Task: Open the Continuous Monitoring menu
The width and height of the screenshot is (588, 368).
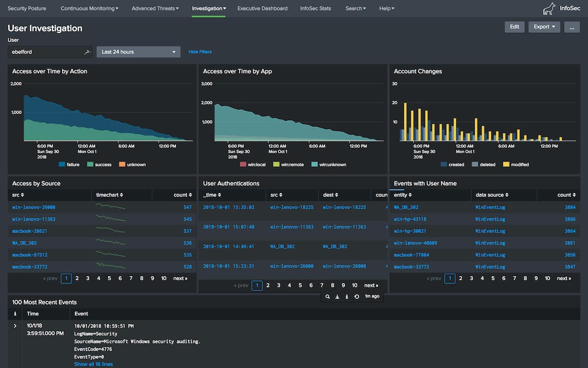Action: (89, 8)
